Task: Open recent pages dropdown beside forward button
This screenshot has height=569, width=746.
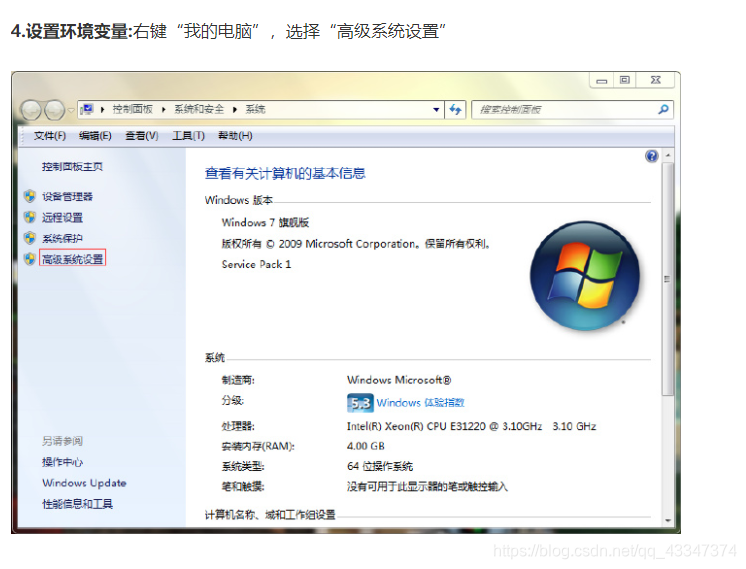Action: click(x=71, y=110)
